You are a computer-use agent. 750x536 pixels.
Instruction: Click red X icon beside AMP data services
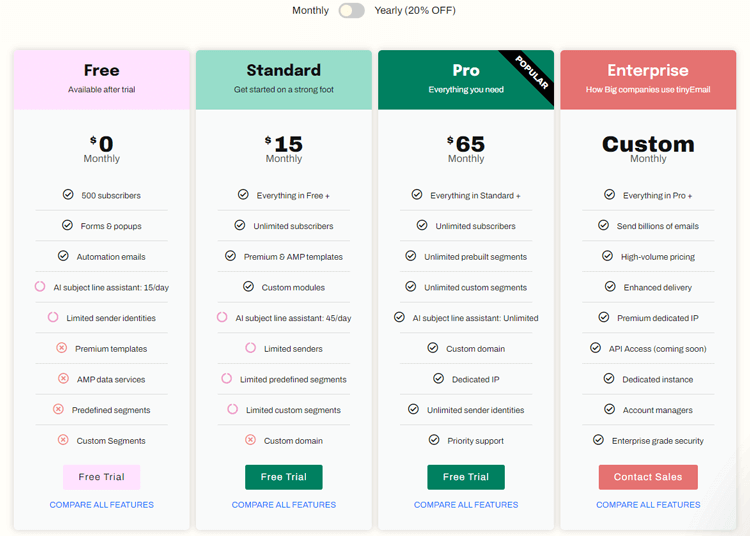tap(63, 378)
